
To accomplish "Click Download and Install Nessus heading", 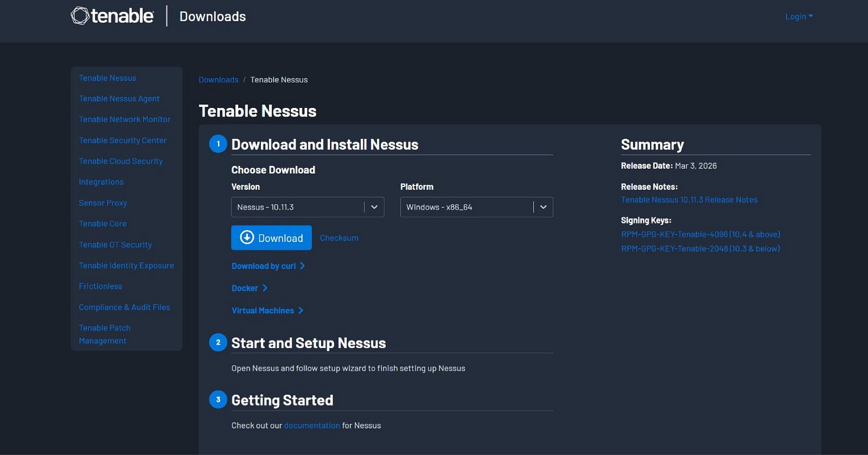I will pos(325,145).
